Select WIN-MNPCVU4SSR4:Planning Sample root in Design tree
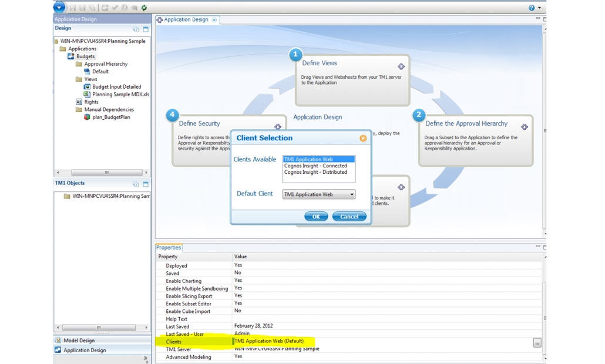605x364 pixels. 103,41
